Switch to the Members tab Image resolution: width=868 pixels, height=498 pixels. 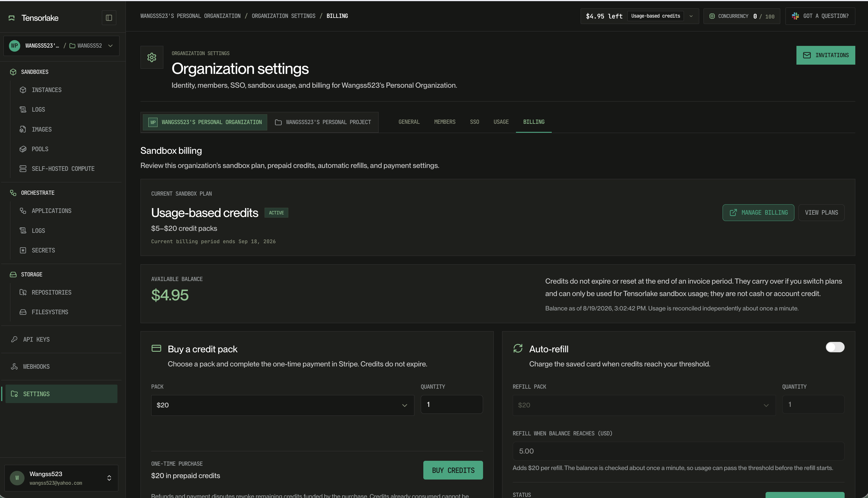pos(445,122)
